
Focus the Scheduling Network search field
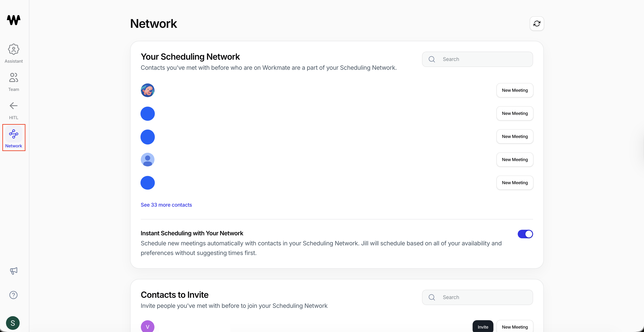[478, 59]
